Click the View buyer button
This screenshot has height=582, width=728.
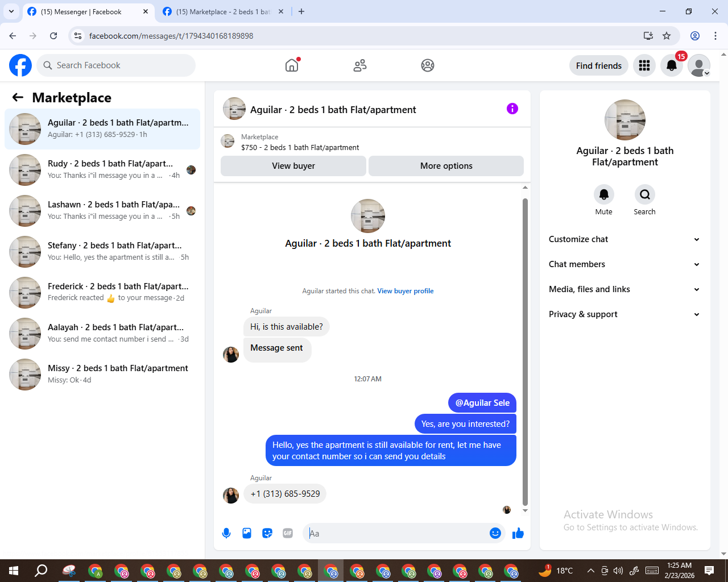click(x=293, y=166)
